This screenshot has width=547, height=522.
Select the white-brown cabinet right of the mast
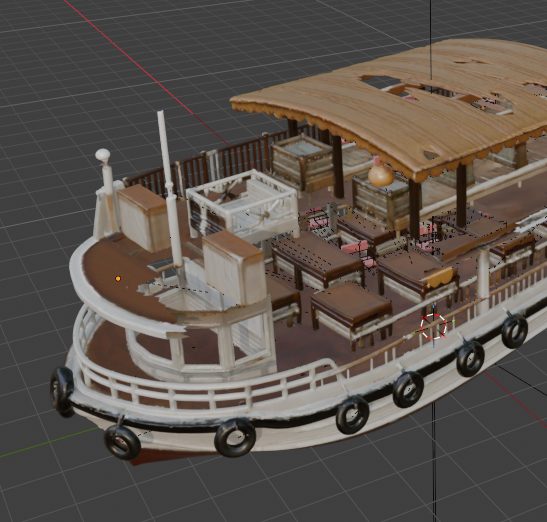(234, 267)
